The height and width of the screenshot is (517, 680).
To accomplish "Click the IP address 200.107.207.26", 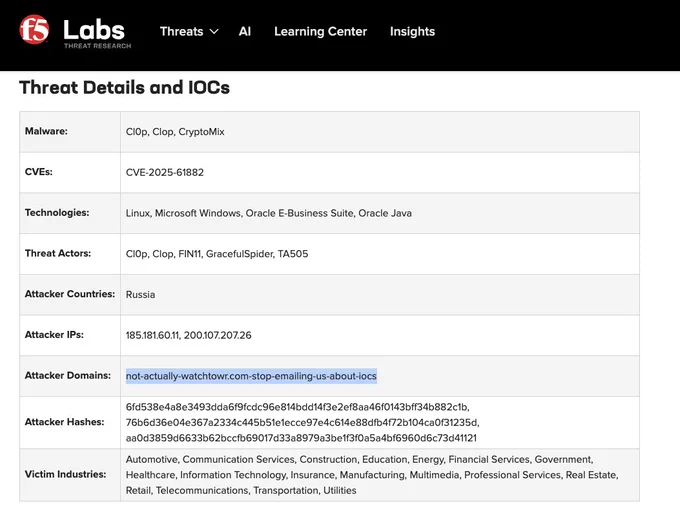I will pos(218,335).
